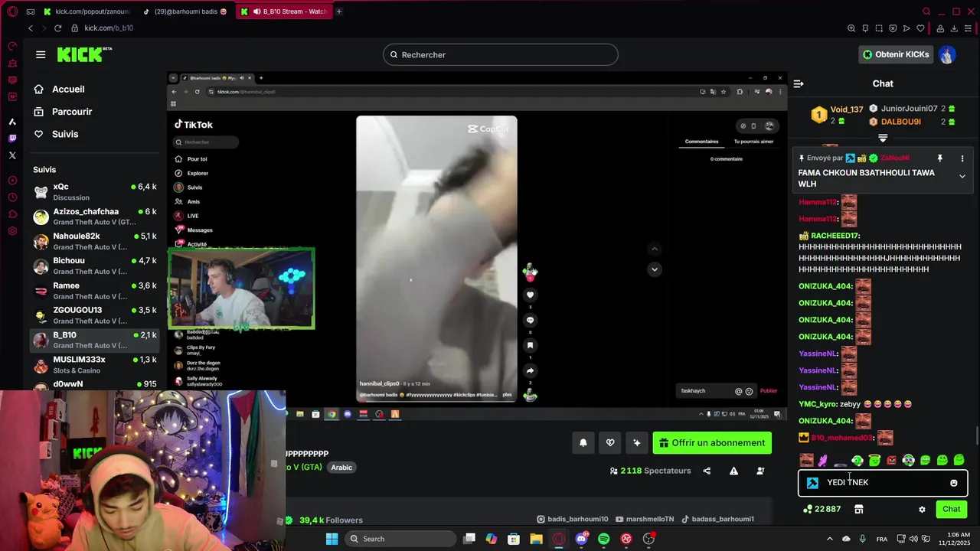The image size is (980, 551).
Task: Open Opera bookmarks heart toolbar icon
Action: [920, 28]
